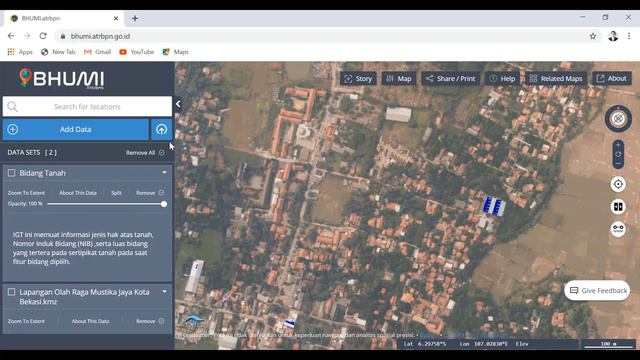Open the About page
This screenshot has width=640, height=360.
[611, 78]
